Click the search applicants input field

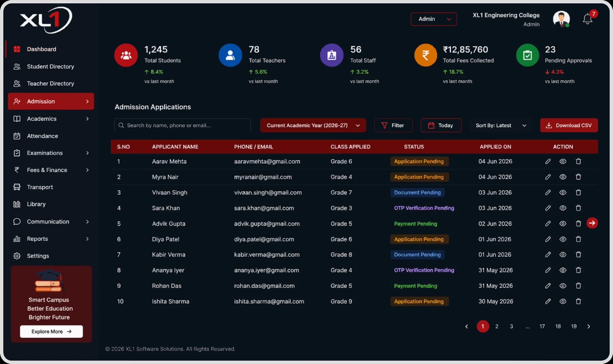coord(182,125)
